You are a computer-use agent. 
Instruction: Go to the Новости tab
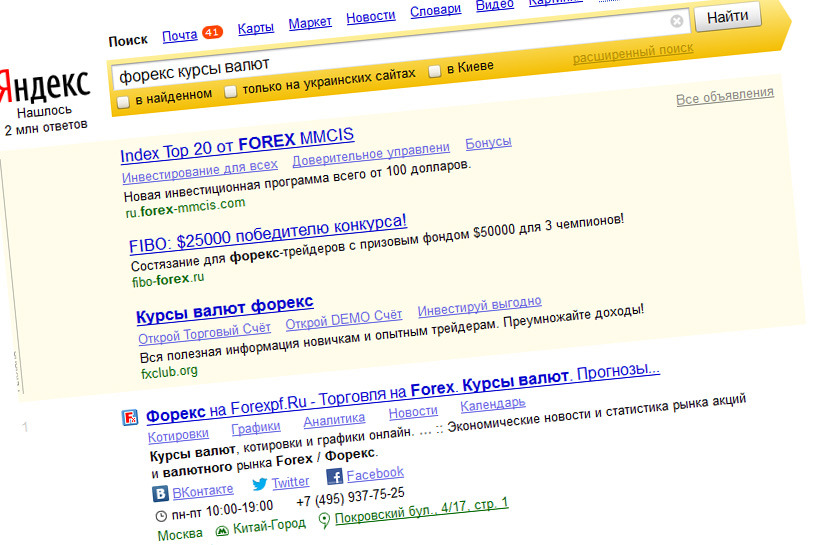[371, 17]
